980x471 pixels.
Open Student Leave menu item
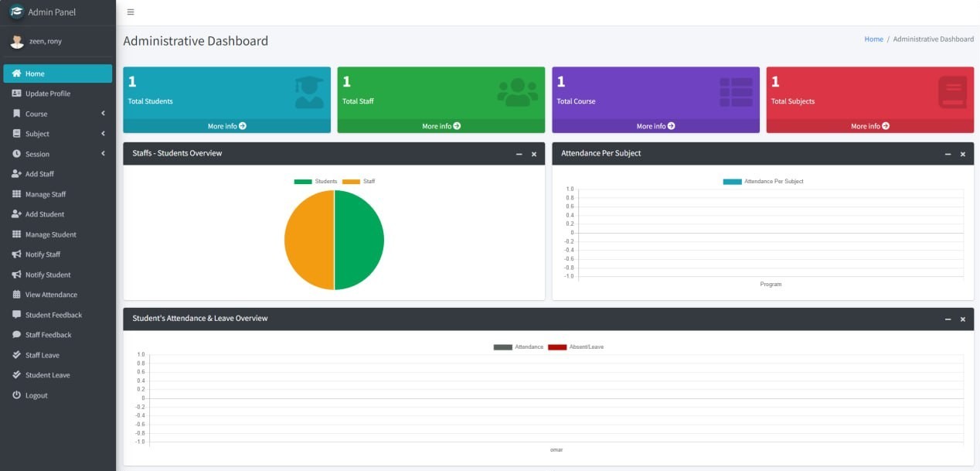pos(58,375)
